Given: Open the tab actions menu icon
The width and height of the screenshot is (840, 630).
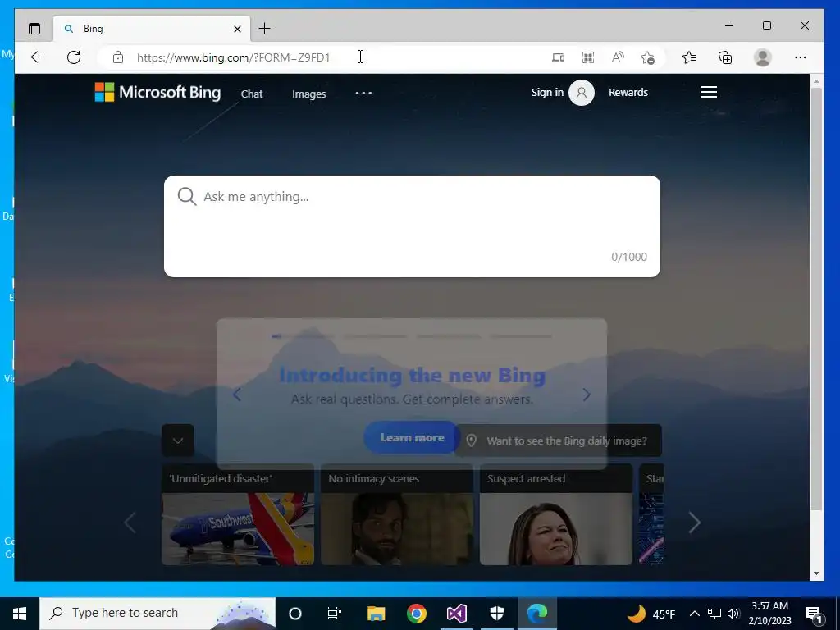Looking at the screenshot, I should coord(34,29).
